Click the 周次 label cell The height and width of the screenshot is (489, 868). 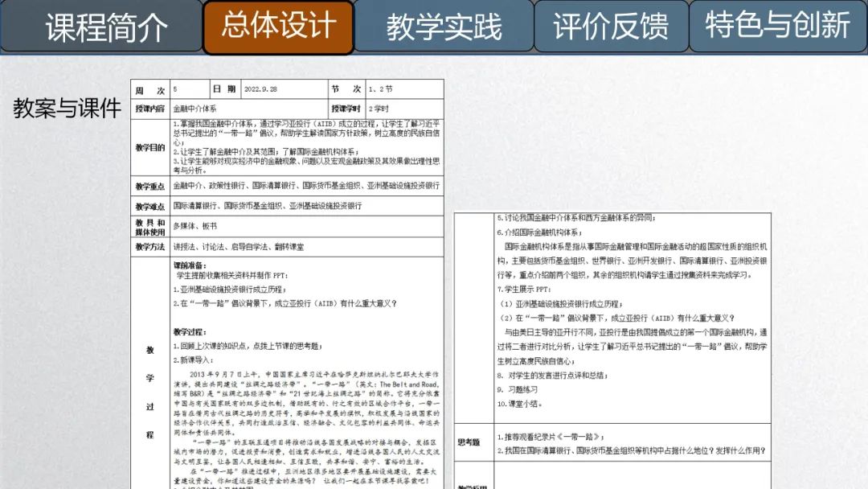[x=149, y=89]
